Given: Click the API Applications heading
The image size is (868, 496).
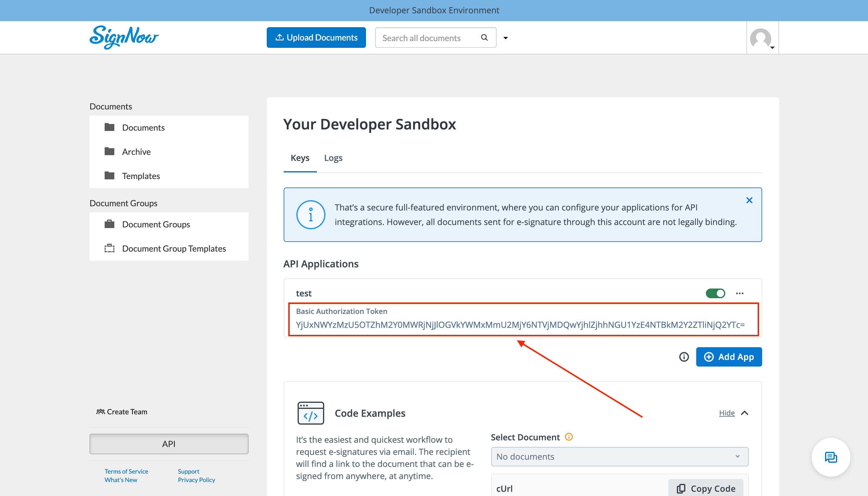Looking at the screenshot, I should click(321, 264).
